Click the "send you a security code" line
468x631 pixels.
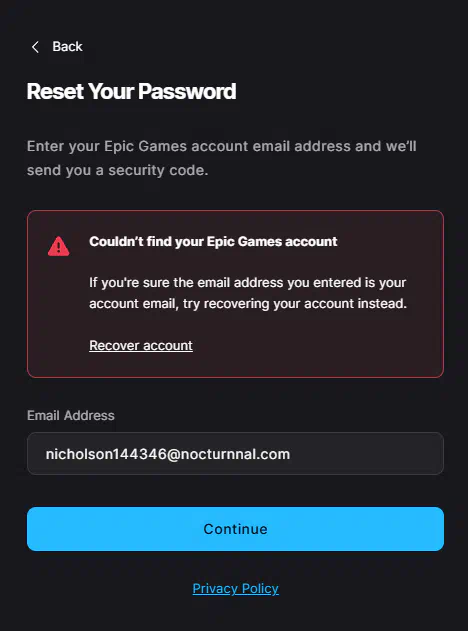pyautogui.click(x=118, y=170)
